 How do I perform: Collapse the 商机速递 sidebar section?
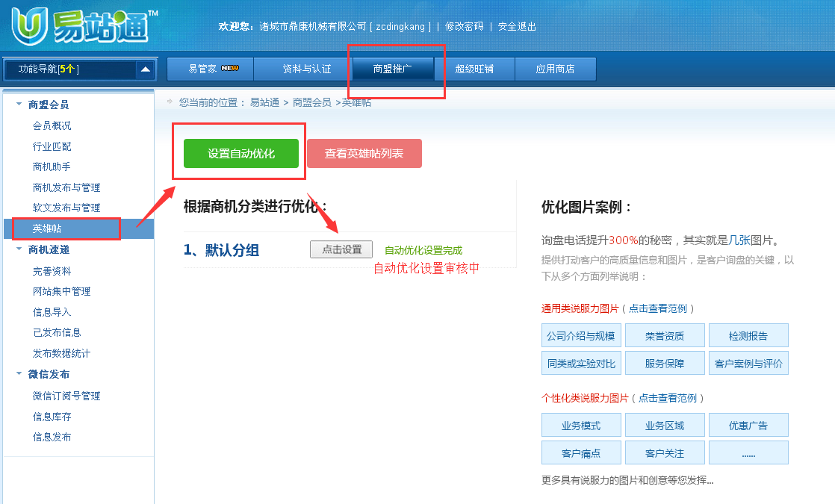(19, 249)
